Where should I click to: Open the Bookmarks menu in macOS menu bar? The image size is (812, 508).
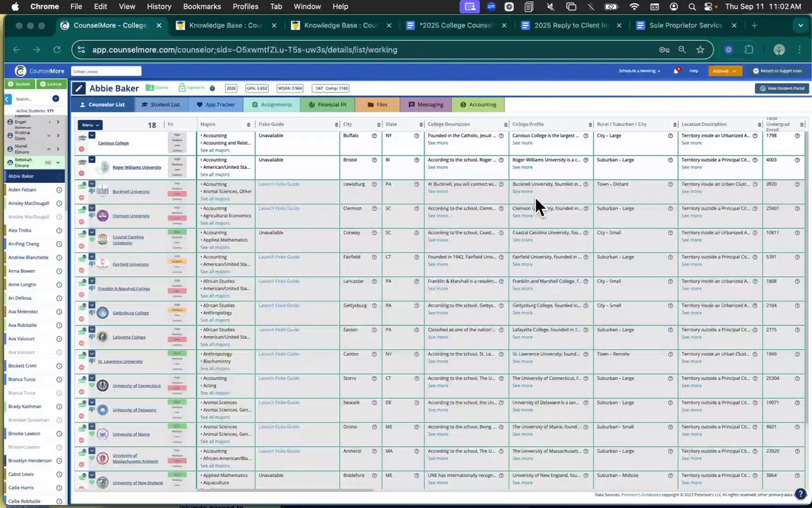(202, 6)
